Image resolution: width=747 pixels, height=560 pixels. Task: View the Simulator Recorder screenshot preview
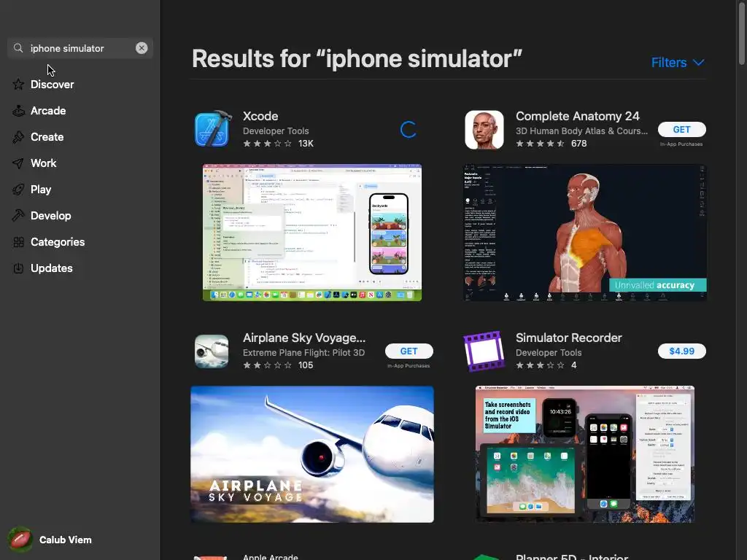(x=585, y=454)
